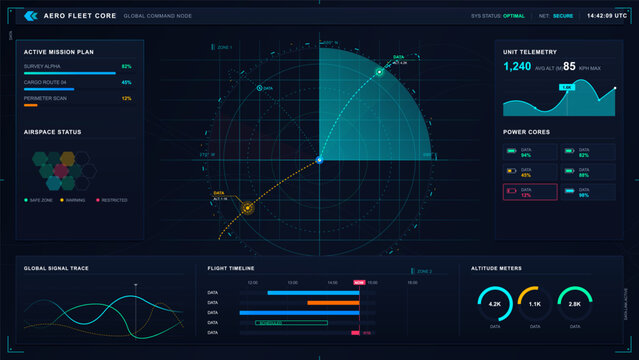Screen dimensions: 639x360
Task: Click the CARGO ROUTE 04 mission label
Action: (x=45, y=82)
